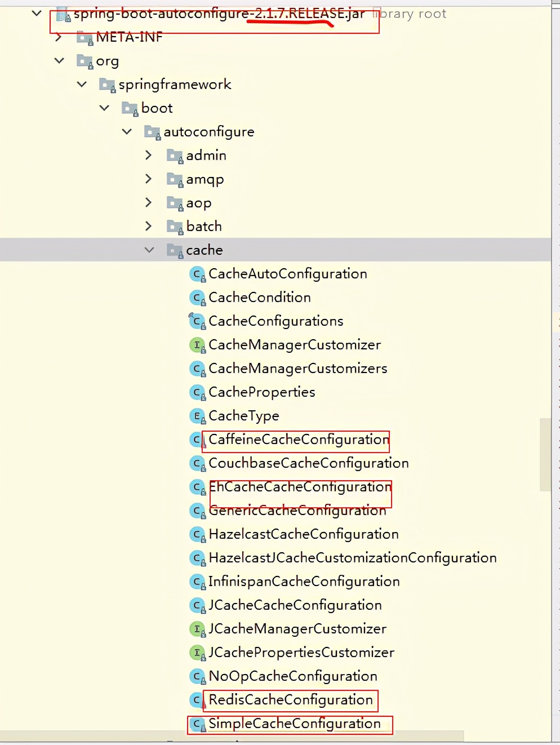Click the org package folder icon
This screenshot has height=745, width=560.
85,61
